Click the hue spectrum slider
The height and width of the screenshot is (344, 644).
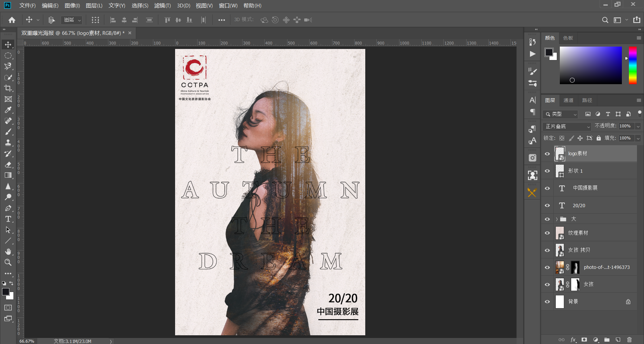click(x=633, y=65)
